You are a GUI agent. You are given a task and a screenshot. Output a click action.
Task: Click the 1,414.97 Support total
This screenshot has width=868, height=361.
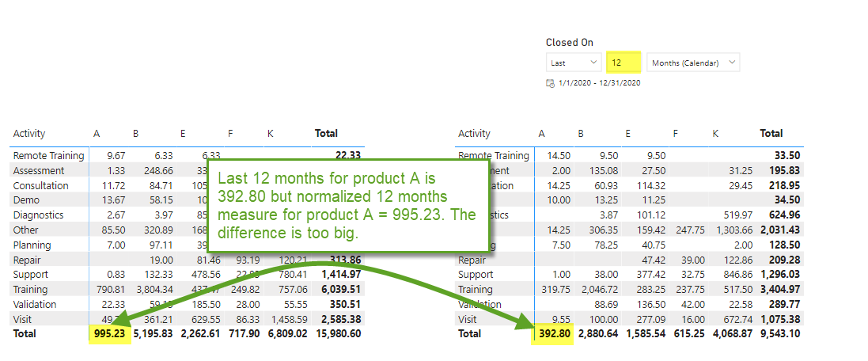(x=343, y=275)
